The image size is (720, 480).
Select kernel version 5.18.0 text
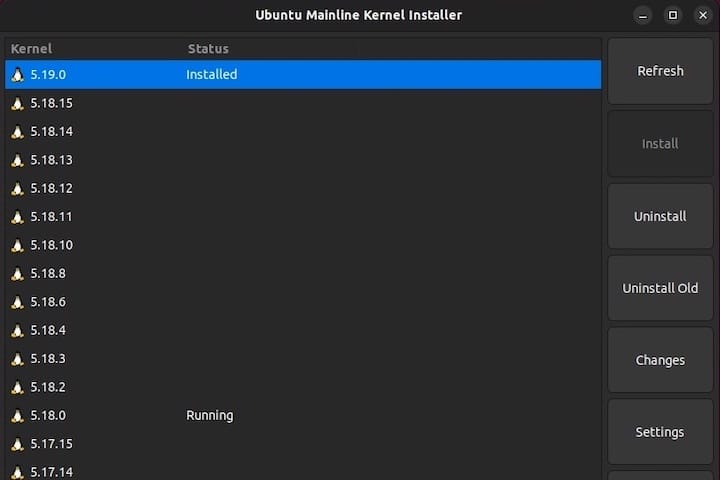tap(48, 416)
